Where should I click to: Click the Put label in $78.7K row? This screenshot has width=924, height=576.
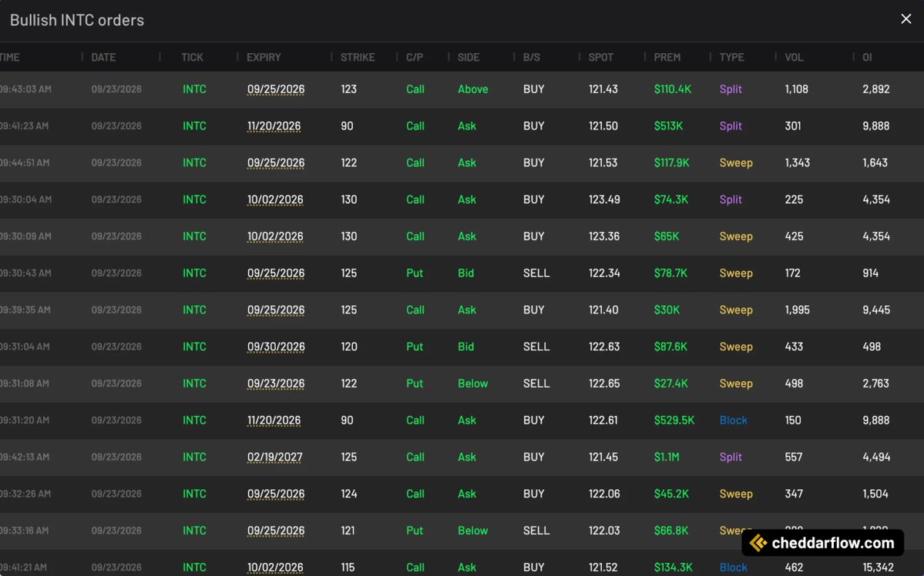[x=415, y=273]
